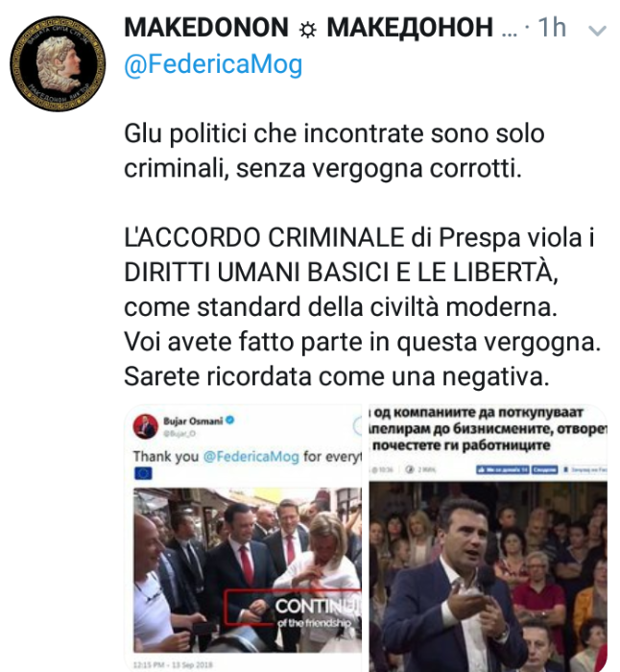Open the right image of speaker with microphone
The width and height of the screenshot is (620, 672).
[x=488, y=538]
